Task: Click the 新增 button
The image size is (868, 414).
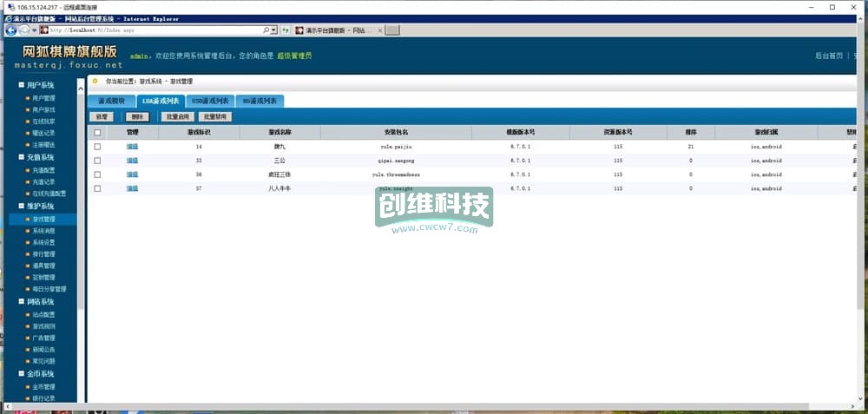Action: tap(102, 117)
